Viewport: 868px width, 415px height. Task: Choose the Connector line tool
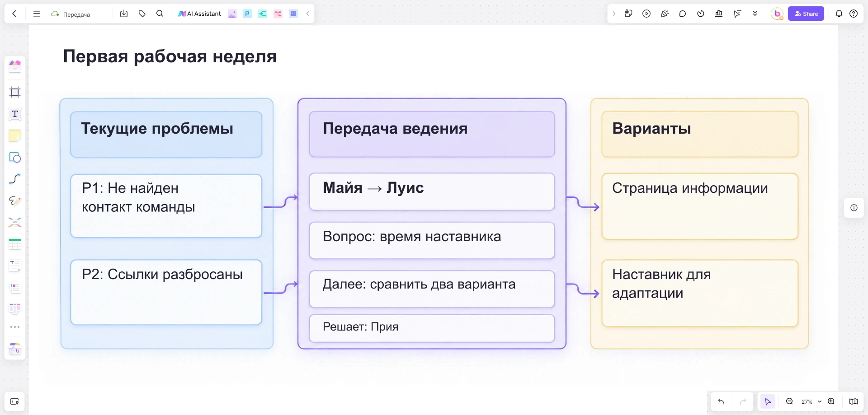15,179
